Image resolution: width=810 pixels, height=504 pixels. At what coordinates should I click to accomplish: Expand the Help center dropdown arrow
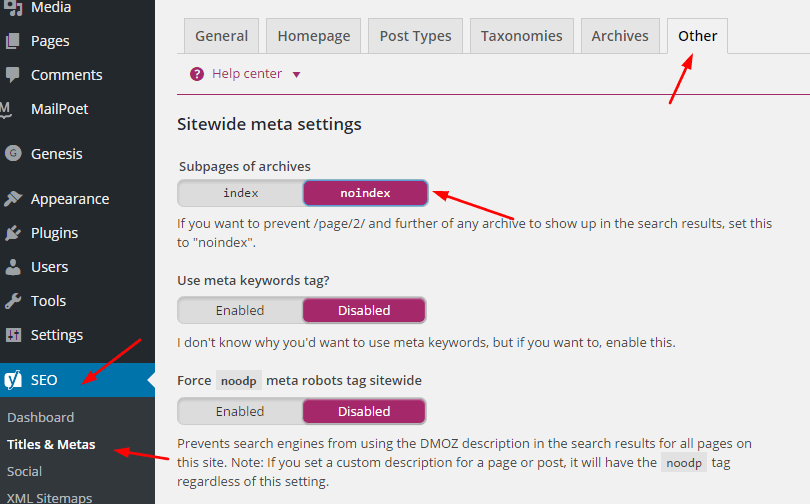point(297,74)
